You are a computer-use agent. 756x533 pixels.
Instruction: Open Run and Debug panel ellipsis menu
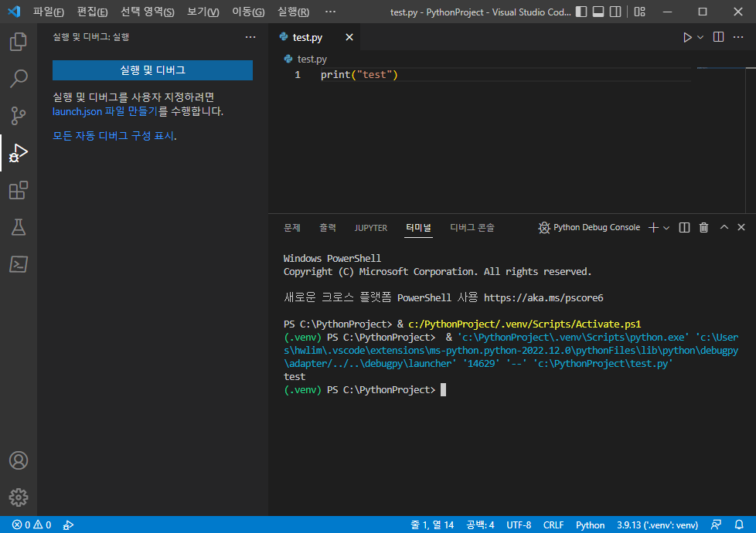pos(250,37)
